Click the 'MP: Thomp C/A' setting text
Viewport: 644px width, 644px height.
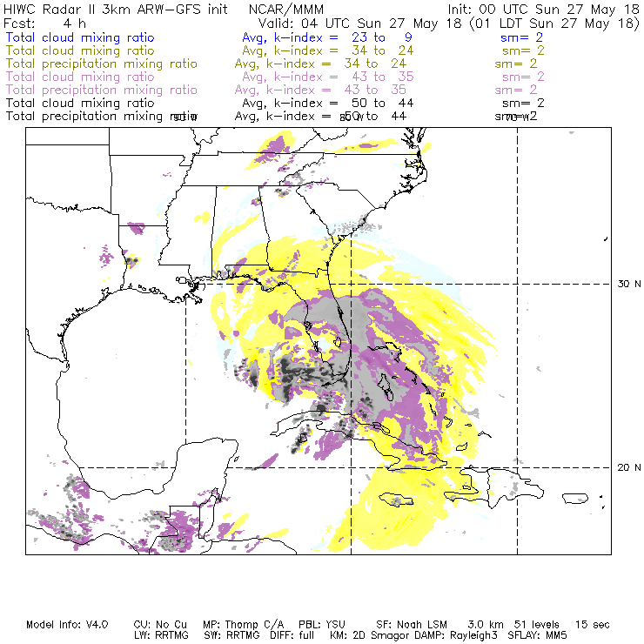(x=243, y=625)
